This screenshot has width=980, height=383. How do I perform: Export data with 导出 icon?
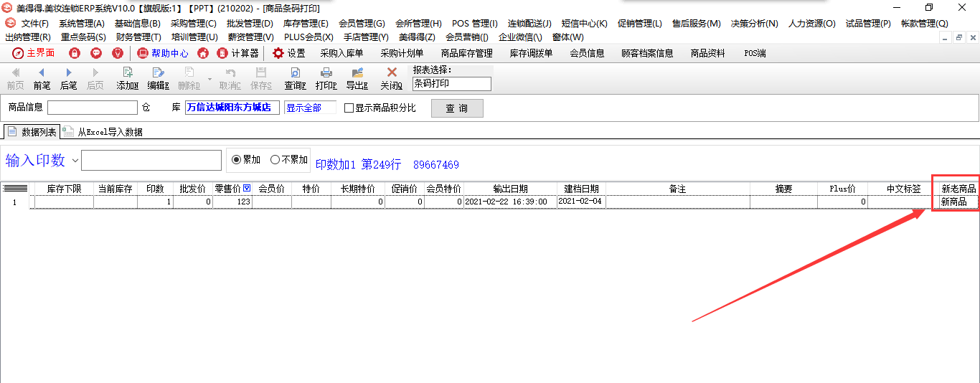tap(357, 79)
